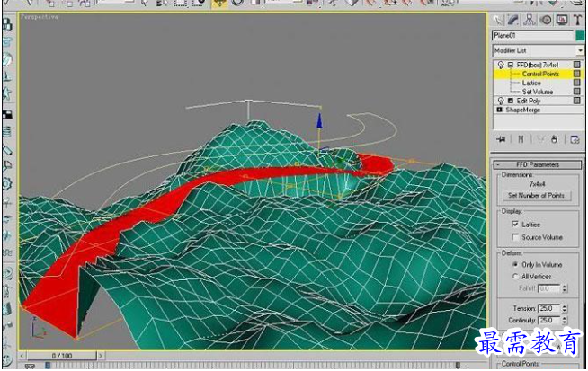Click the Tension value field

549,308
